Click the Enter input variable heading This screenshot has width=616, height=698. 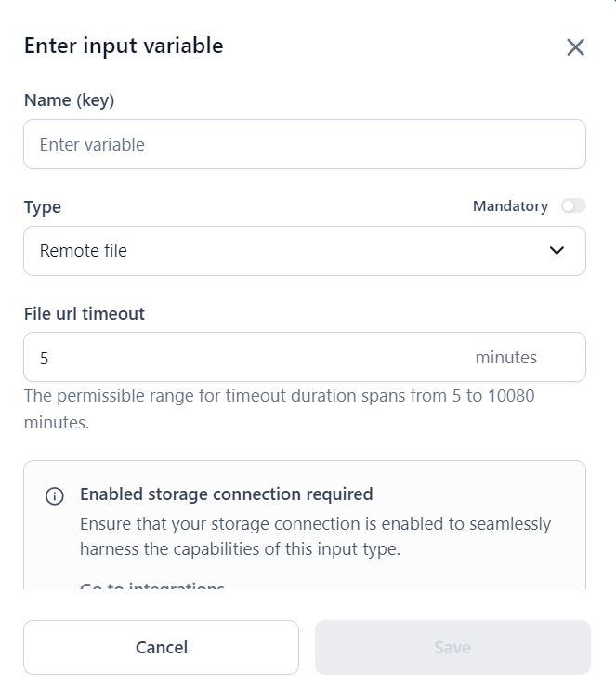point(124,46)
